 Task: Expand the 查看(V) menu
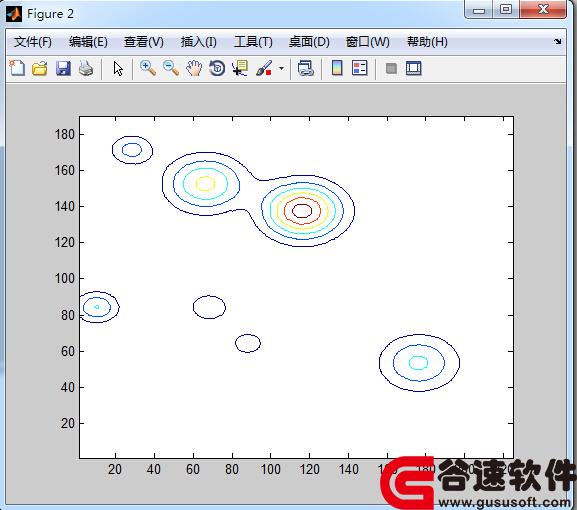[x=144, y=42]
